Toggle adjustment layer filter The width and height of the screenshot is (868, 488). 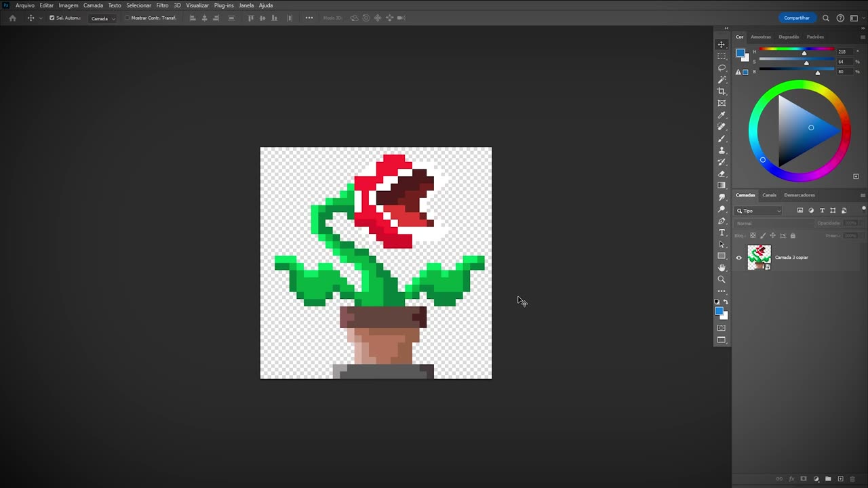811,211
